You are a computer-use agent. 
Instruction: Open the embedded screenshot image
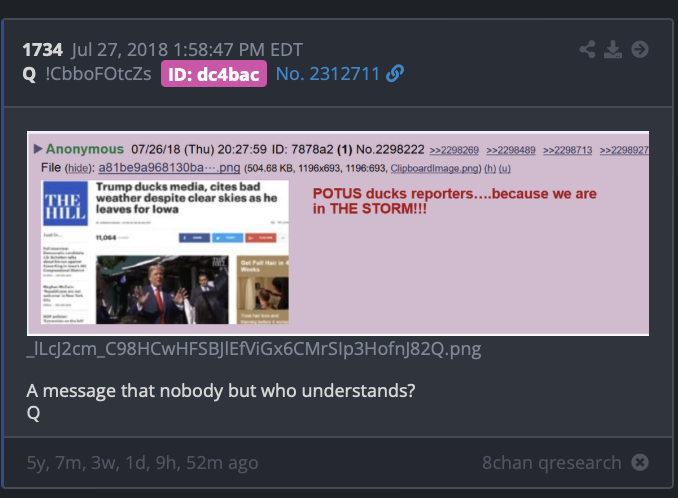click(x=338, y=233)
